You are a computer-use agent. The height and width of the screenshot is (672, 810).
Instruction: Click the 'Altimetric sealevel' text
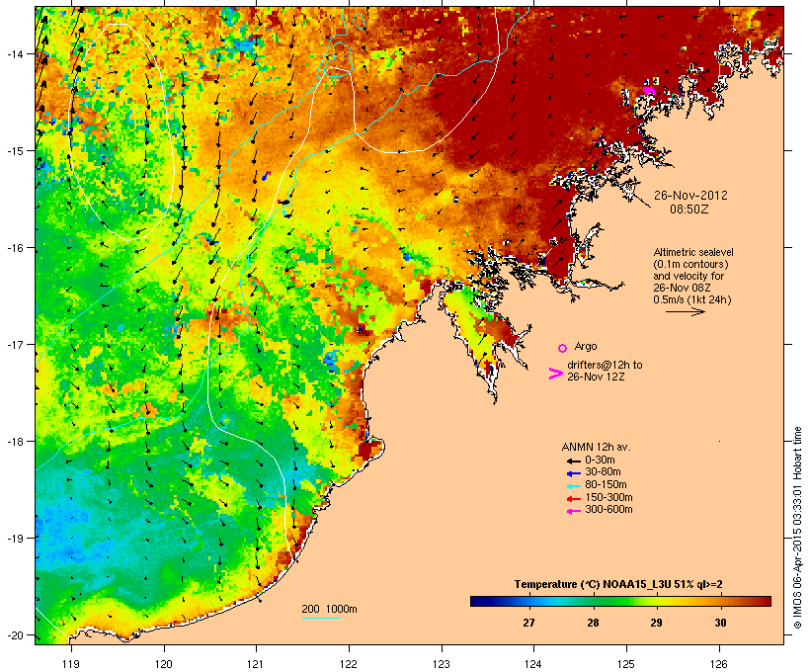[693, 252]
